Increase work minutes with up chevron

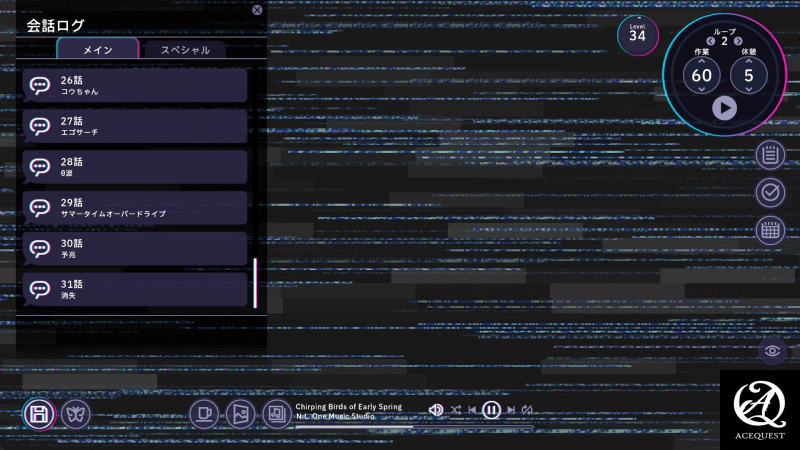click(x=701, y=61)
